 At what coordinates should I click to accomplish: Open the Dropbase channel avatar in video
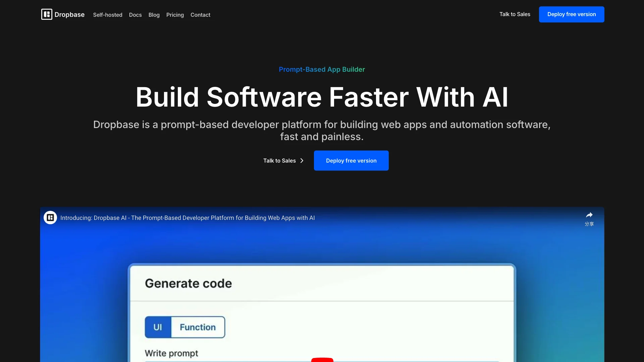[x=50, y=218]
